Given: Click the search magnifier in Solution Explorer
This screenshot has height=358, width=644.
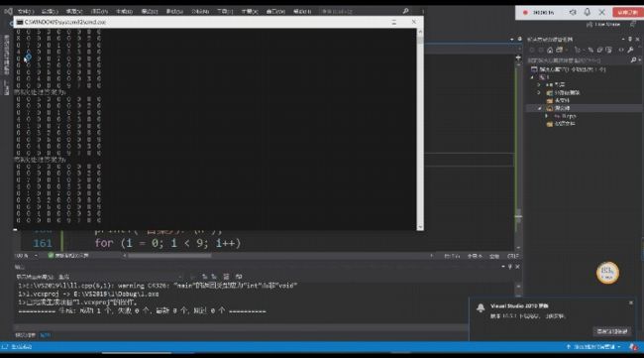Looking at the screenshot, I should pyautogui.click(x=633, y=60).
